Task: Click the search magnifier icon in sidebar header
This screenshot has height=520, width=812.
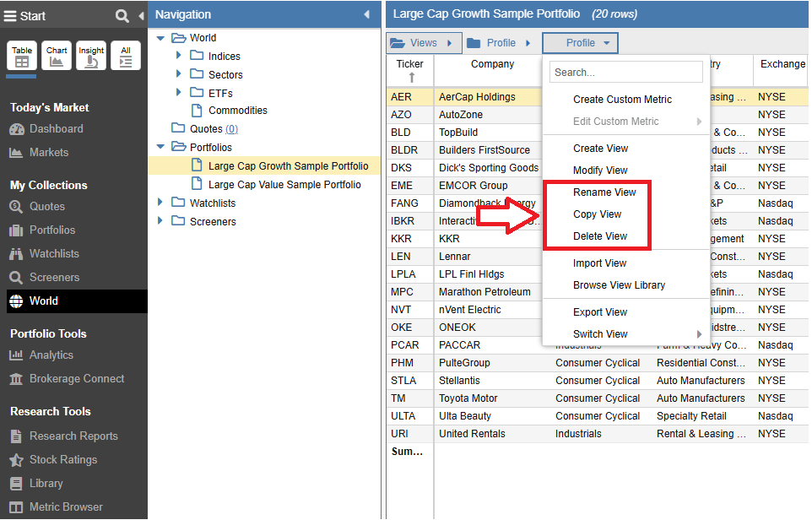Action: coord(122,16)
